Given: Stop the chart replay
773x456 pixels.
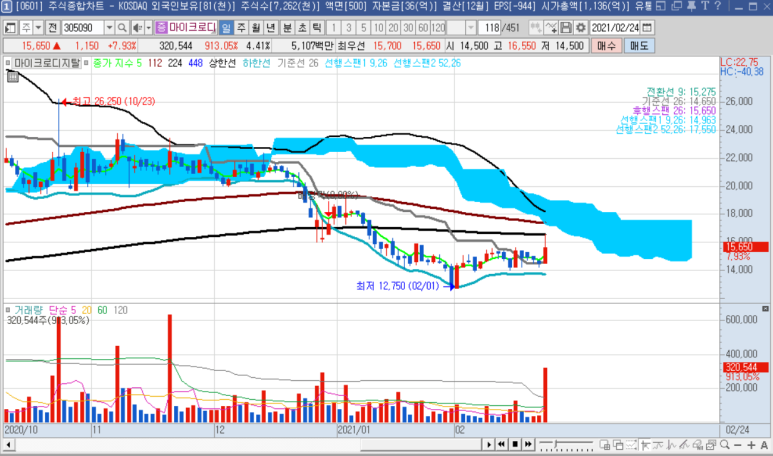Looking at the screenshot, I should pyautogui.click(x=515, y=445).
